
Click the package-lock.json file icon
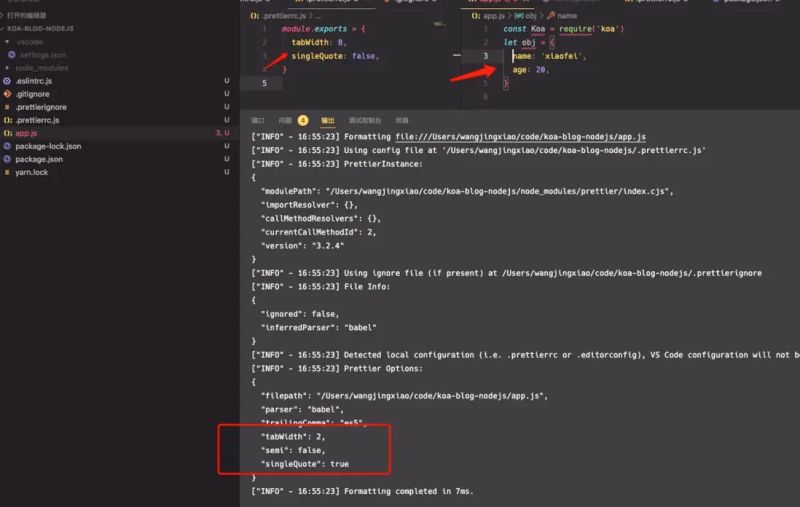click(7, 146)
